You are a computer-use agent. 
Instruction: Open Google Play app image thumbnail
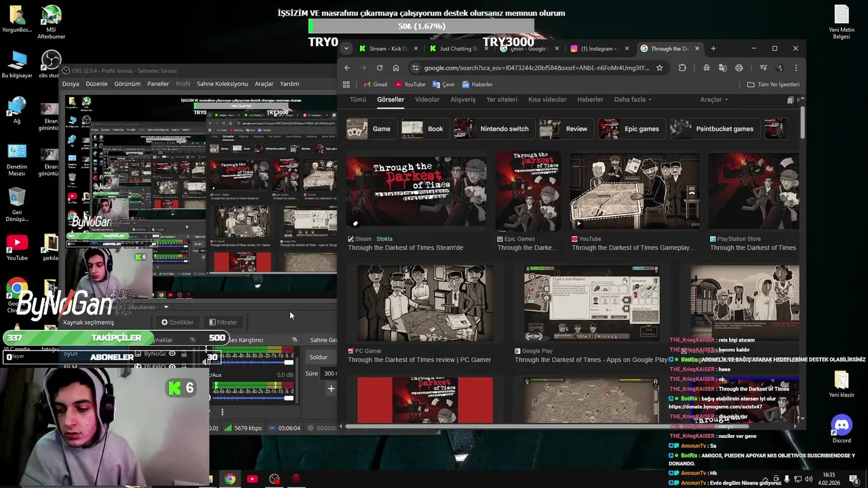pos(591,303)
